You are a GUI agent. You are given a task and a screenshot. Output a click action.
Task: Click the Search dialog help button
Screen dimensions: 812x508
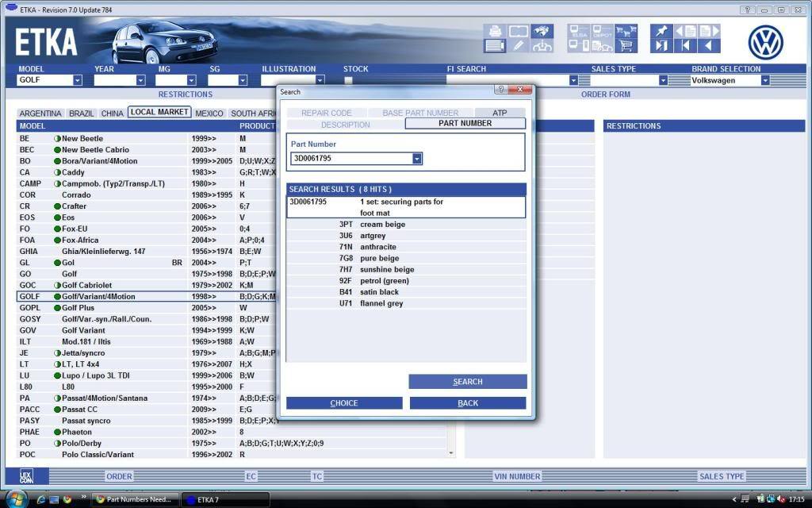click(x=500, y=90)
